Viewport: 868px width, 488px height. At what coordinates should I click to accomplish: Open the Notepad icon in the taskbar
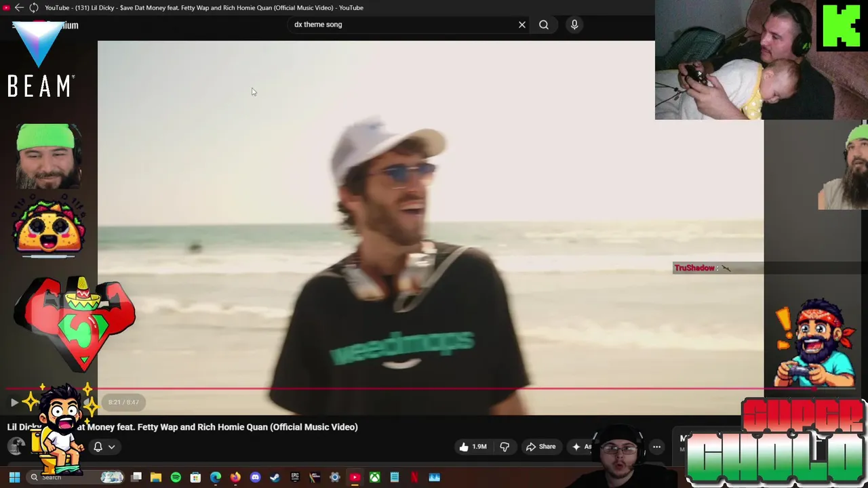394,478
